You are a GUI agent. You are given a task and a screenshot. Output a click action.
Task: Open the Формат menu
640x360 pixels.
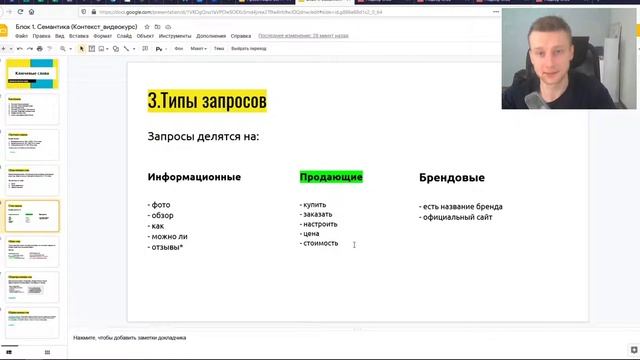102,36
